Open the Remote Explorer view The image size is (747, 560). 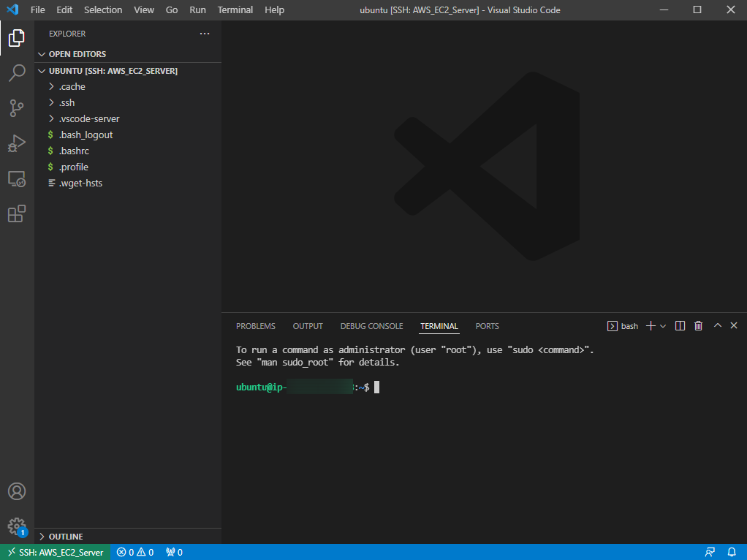(x=17, y=178)
